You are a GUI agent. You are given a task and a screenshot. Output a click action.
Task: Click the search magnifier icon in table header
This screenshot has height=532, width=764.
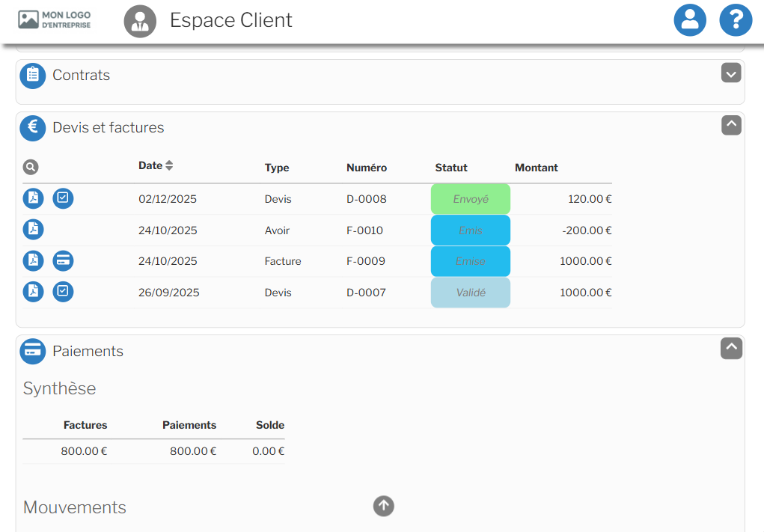pyautogui.click(x=31, y=168)
